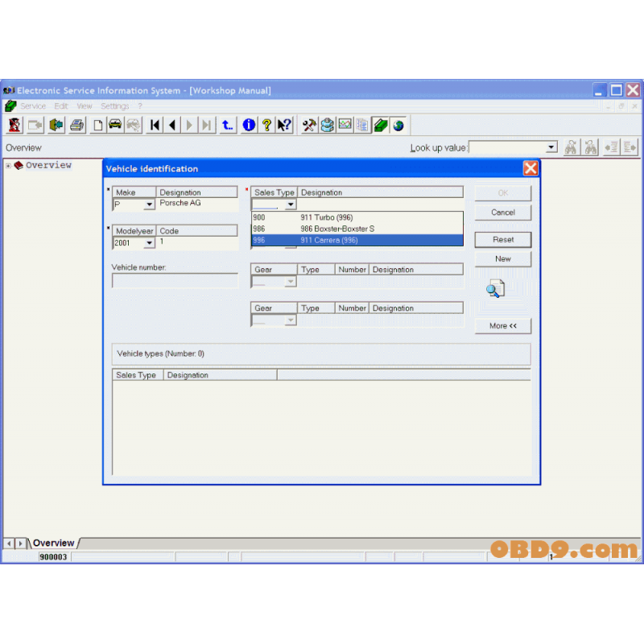The height and width of the screenshot is (644, 644).
Task: Click the Vehicle number input field
Action: click(175, 281)
